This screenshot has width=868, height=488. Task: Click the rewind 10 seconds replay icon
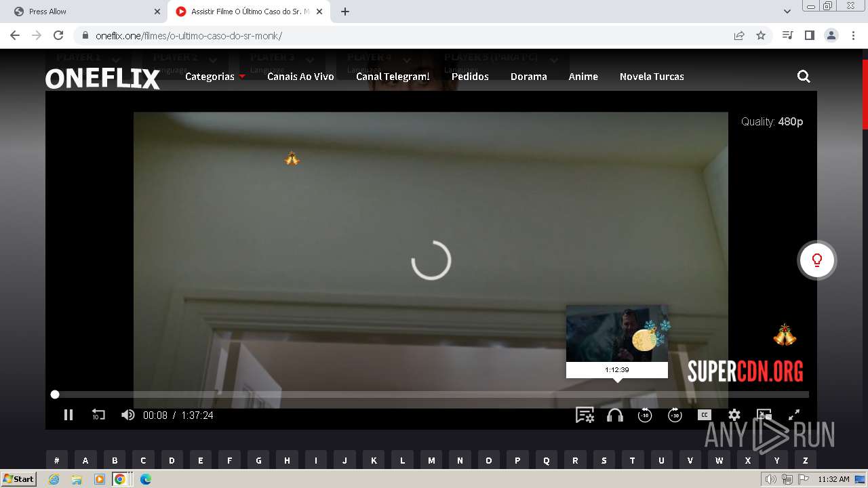pyautogui.click(x=98, y=415)
